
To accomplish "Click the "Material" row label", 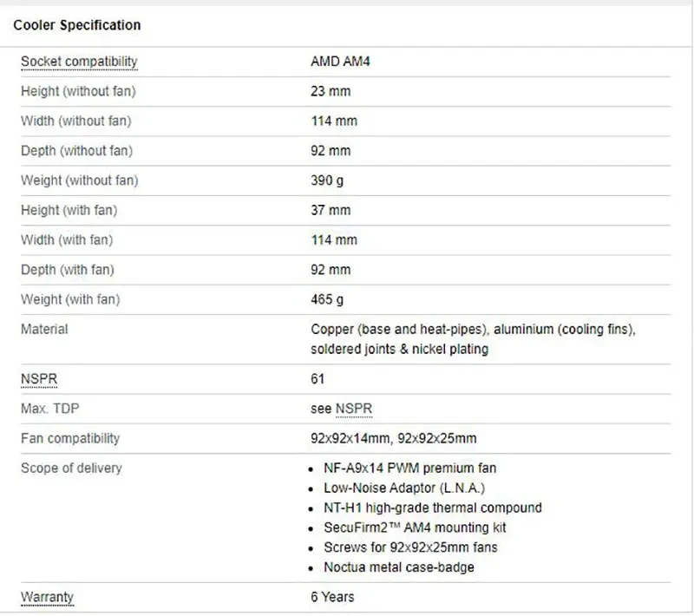I will 44,330.
